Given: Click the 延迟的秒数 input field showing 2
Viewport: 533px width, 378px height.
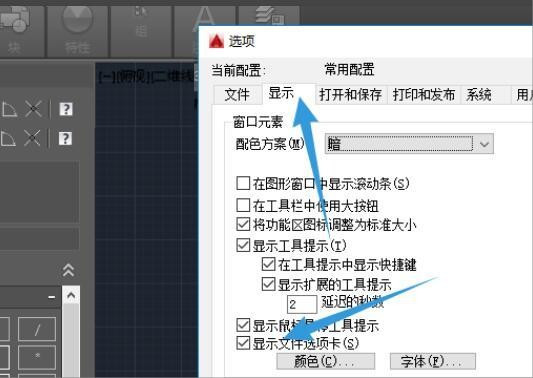Looking at the screenshot, I should pyautogui.click(x=302, y=304).
